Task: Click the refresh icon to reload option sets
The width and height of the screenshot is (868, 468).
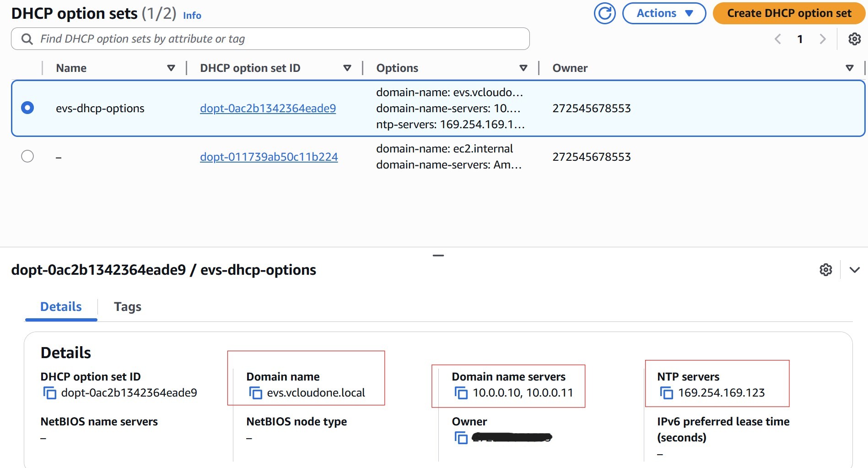Action: click(604, 13)
